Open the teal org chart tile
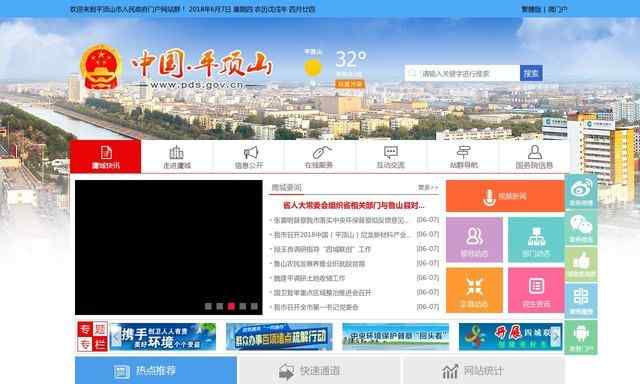The image size is (640, 384). [536, 240]
